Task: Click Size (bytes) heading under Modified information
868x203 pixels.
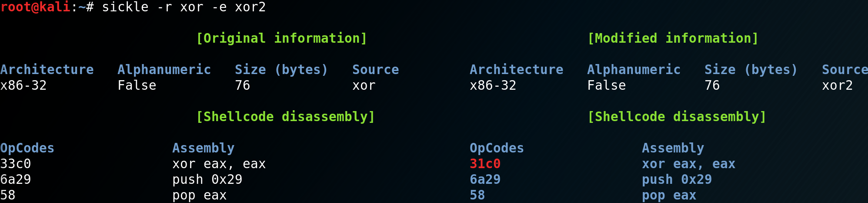Action: tap(751, 70)
